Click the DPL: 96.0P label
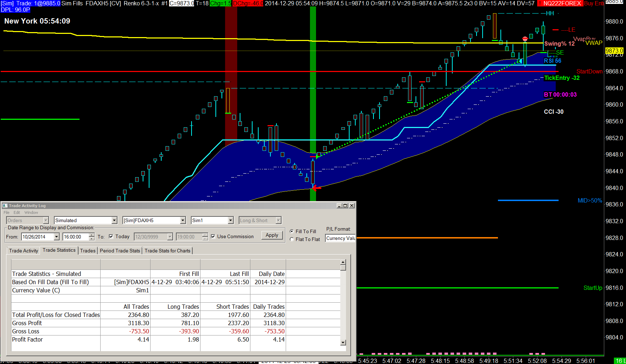Screen dimensions: 626x364 click(x=16, y=10)
